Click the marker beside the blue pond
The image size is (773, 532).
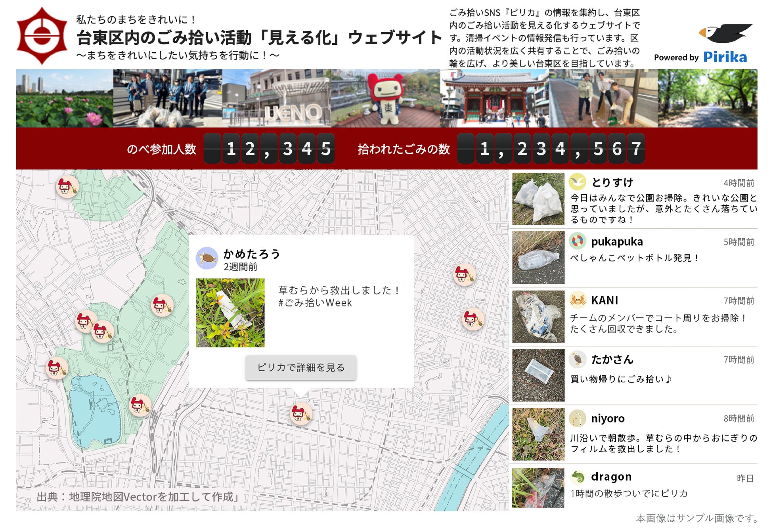pyautogui.click(x=140, y=405)
